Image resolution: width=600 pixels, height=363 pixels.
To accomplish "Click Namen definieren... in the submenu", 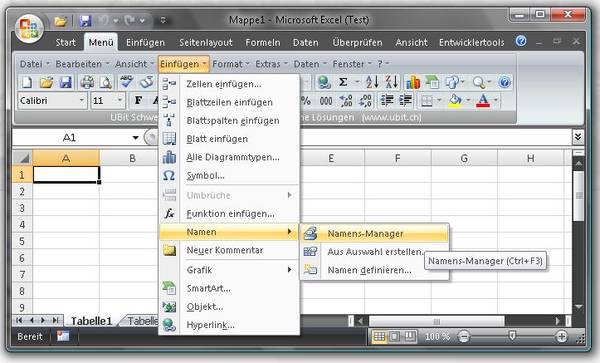I will (375, 270).
